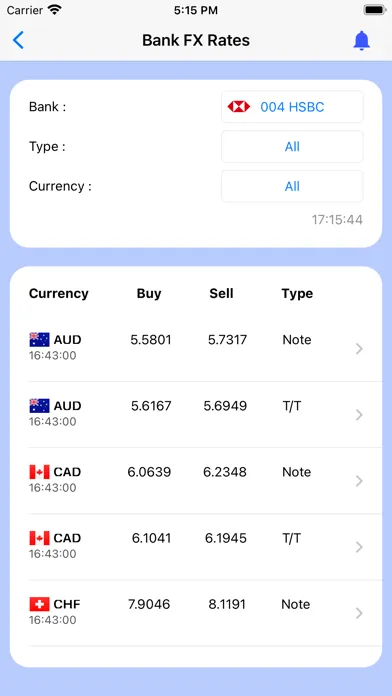Open the Bank selector showing 004 HSBC
This screenshot has height=696, width=392.
292,107
